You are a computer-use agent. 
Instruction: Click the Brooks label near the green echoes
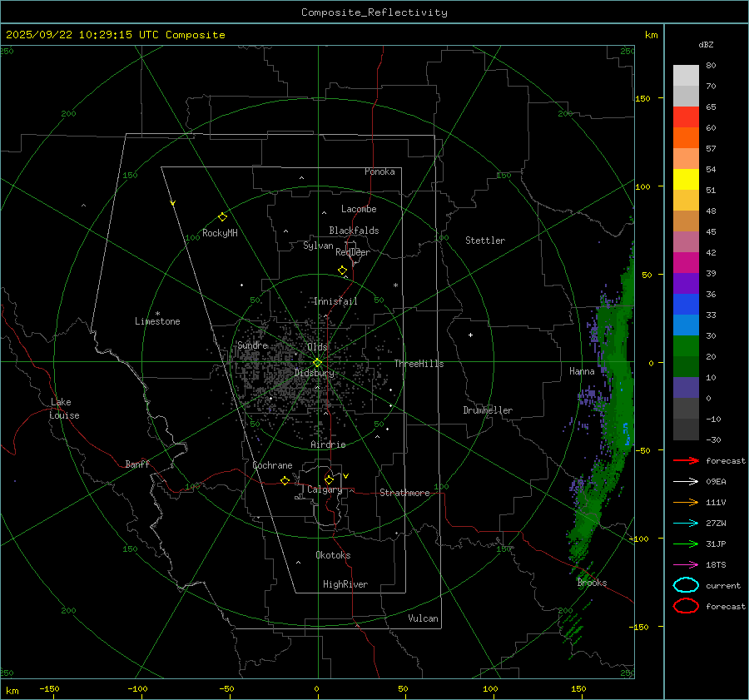tap(592, 583)
